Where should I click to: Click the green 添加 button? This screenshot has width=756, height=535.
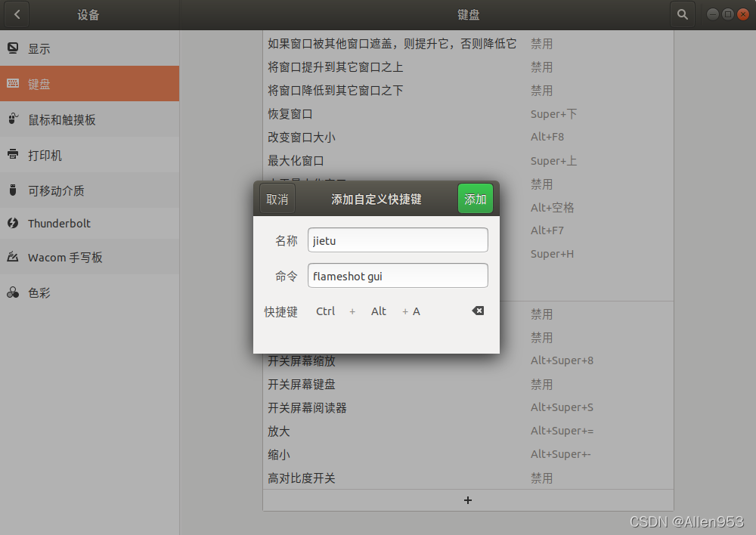coord(475,199)
